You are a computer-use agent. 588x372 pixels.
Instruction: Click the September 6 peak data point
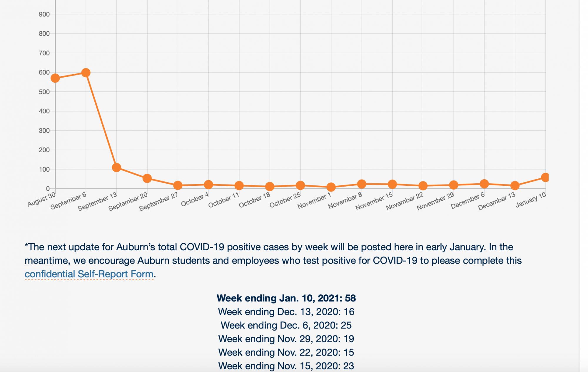coord(86,73)
